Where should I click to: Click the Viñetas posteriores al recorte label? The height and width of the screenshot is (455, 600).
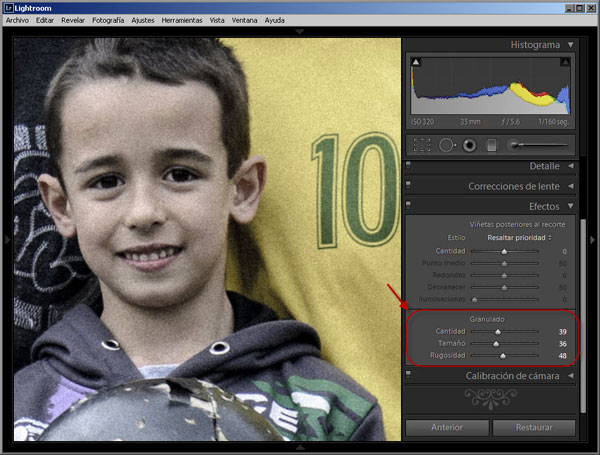coord(517,224)
